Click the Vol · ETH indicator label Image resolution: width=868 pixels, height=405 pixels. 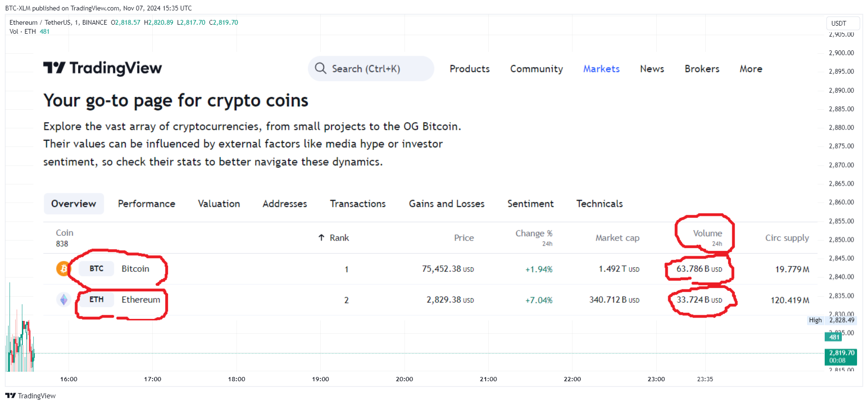click(x=23, y=31)
